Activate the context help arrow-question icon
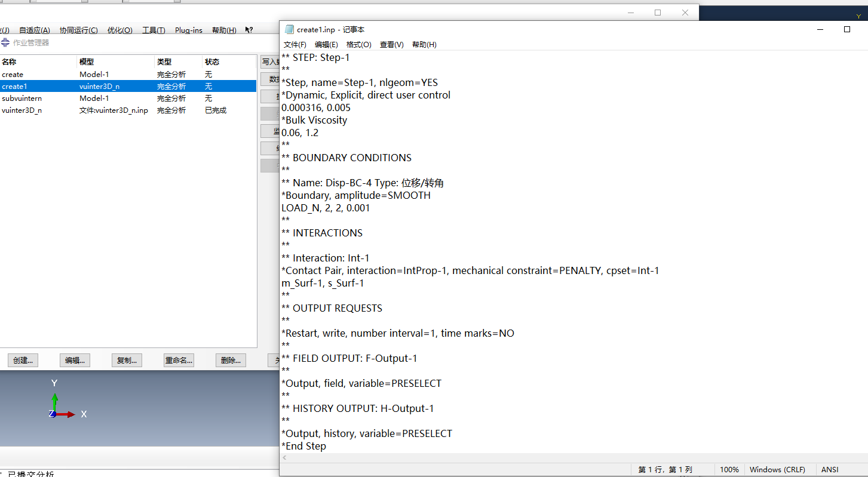 (x=249, y=30)
